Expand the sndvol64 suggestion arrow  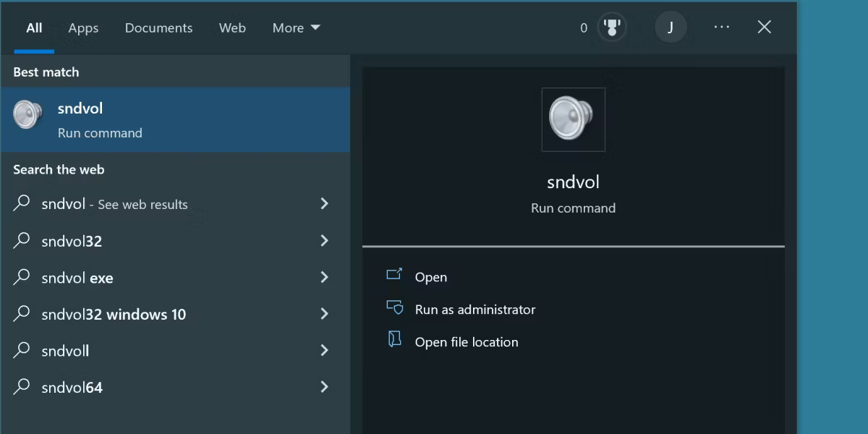[324, 387]
